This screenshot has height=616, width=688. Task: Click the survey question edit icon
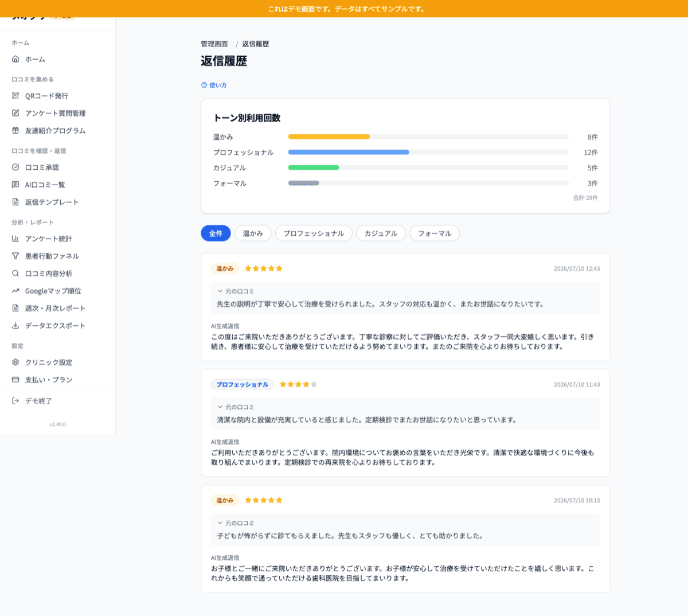point(15,113)
